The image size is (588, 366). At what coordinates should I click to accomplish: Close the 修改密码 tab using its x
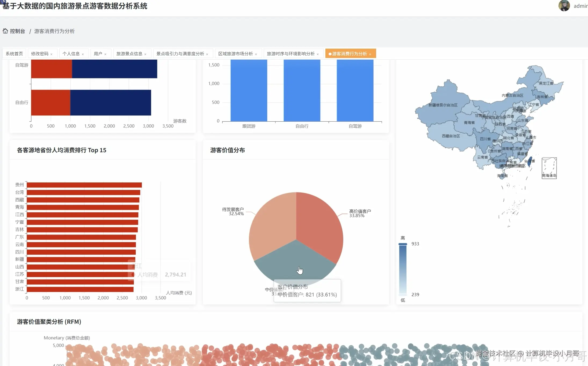pyautogui.click(x=51, y=54)
